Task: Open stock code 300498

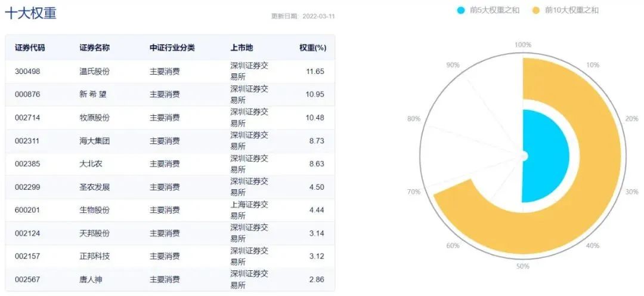Action: pos(27,71)
